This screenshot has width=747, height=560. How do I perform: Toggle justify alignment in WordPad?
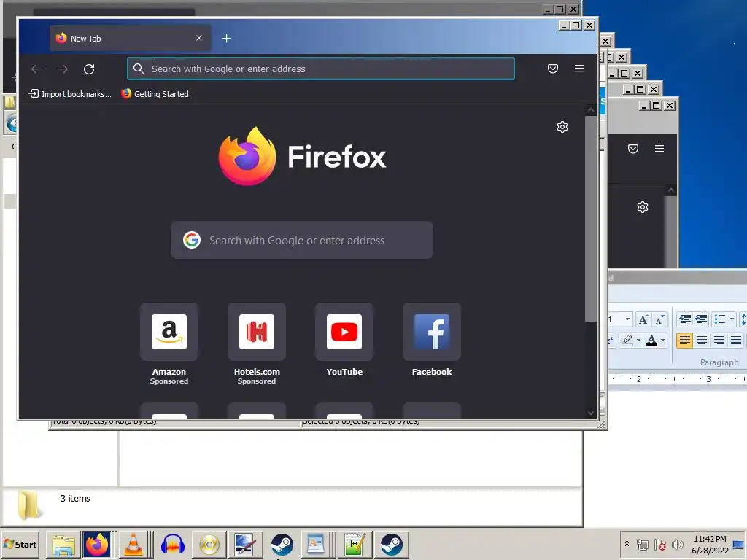point(736,340)
